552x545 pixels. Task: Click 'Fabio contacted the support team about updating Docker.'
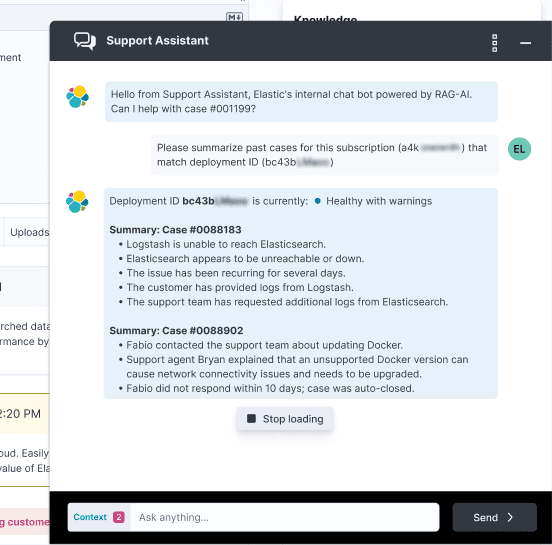[264, 345]
